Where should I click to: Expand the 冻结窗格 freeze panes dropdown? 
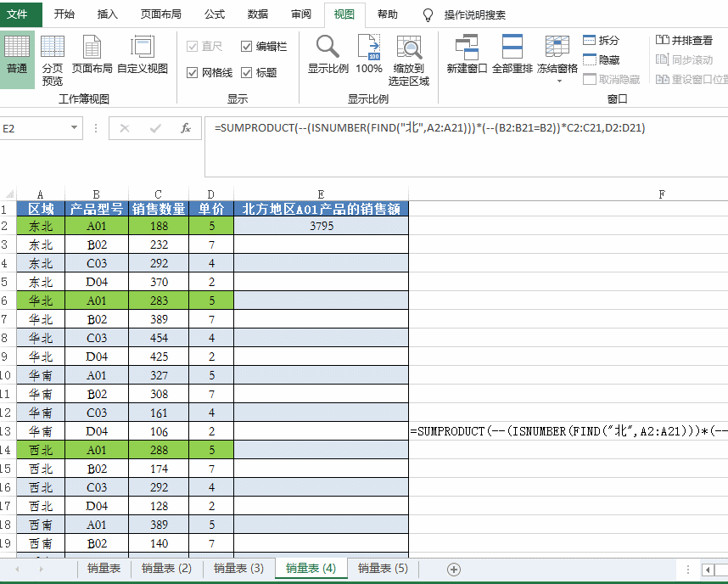557,81
